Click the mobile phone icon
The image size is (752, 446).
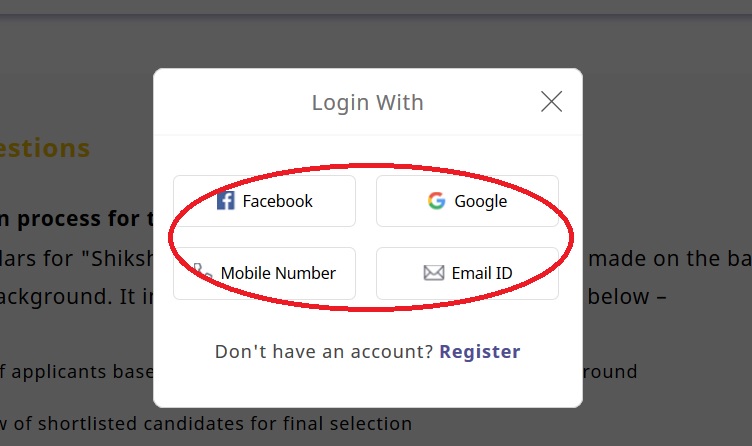pos(203,271)
